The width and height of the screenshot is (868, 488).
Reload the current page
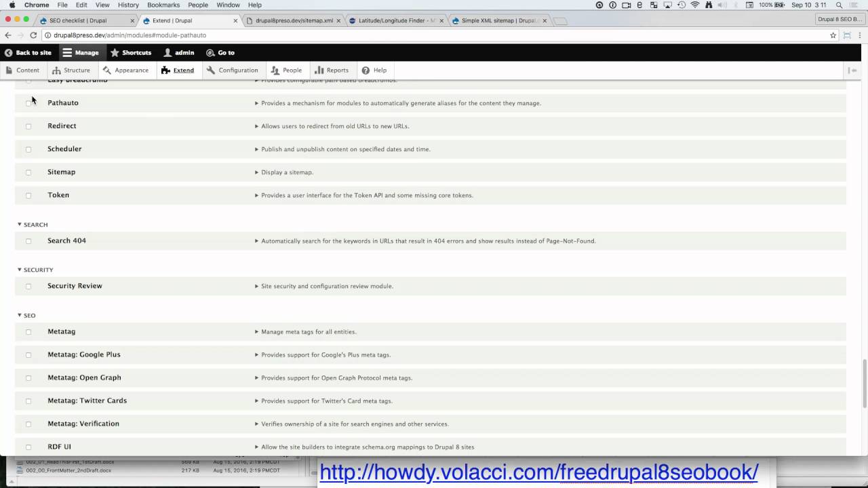(33, 35)
